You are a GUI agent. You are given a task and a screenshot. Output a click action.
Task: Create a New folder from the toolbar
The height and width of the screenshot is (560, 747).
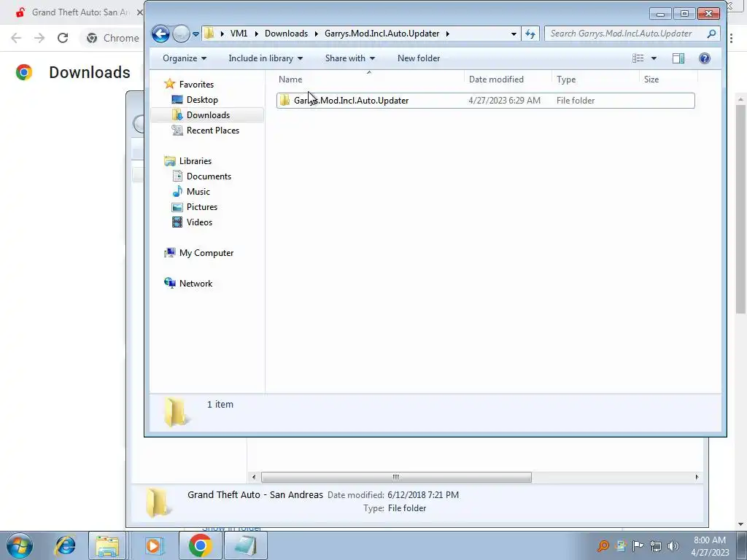click(x=419, y=58)
